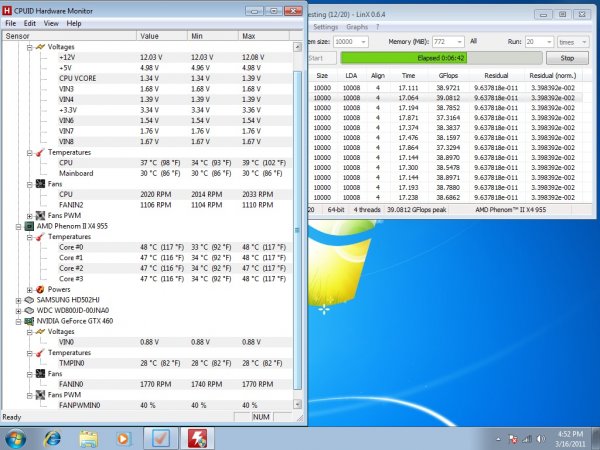Click the GTX 460 Voltages lightning icon
600x450 pixels.
(40, 332)
